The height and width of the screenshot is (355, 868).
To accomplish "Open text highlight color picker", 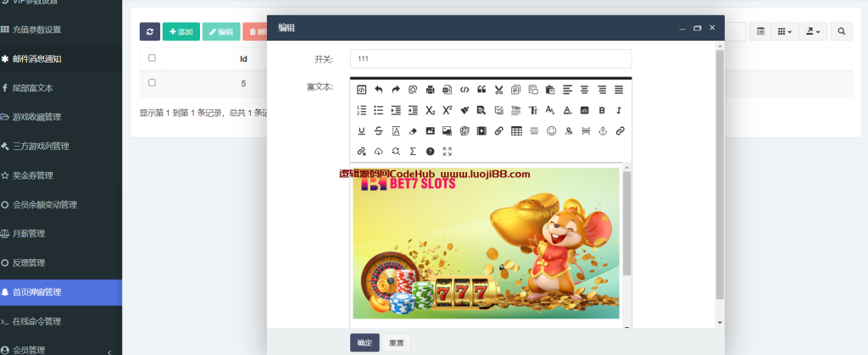I will [x=585, y=110].
